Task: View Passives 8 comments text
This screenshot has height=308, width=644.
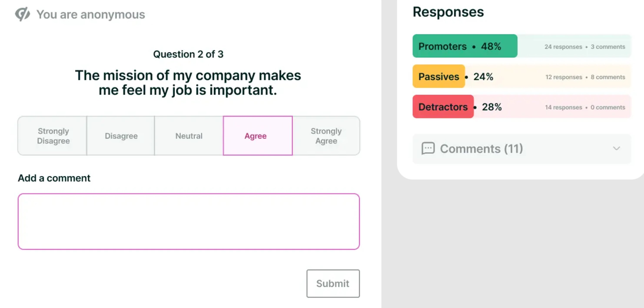Action: pyautogui.click(x=607, y=77)
